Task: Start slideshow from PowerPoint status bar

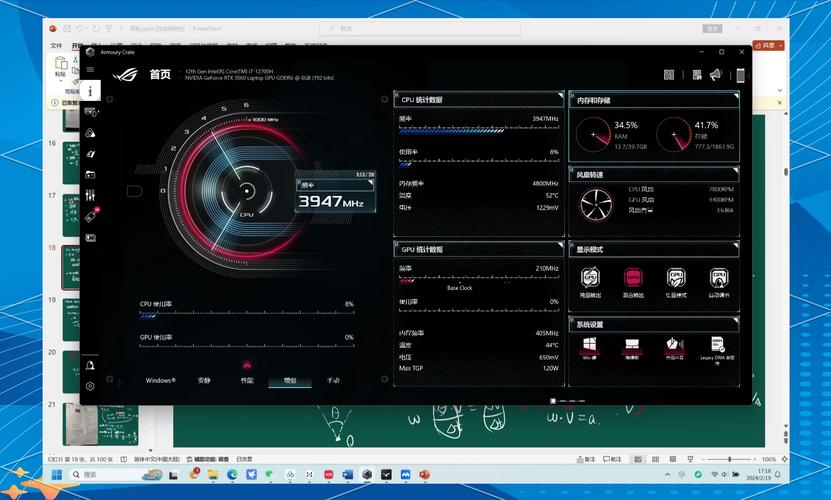Action: point(690,459)
